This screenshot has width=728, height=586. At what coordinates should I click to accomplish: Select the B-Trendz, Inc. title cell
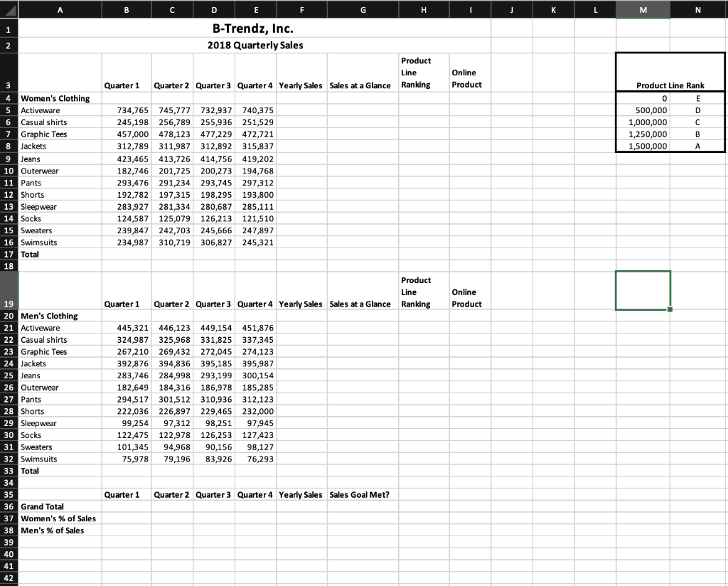click(256, 28)
